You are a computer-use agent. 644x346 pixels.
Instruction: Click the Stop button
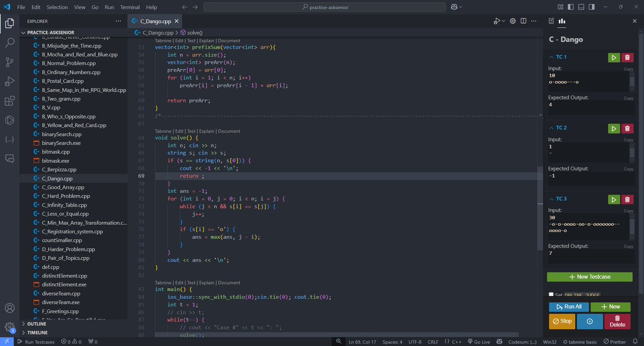562,321
